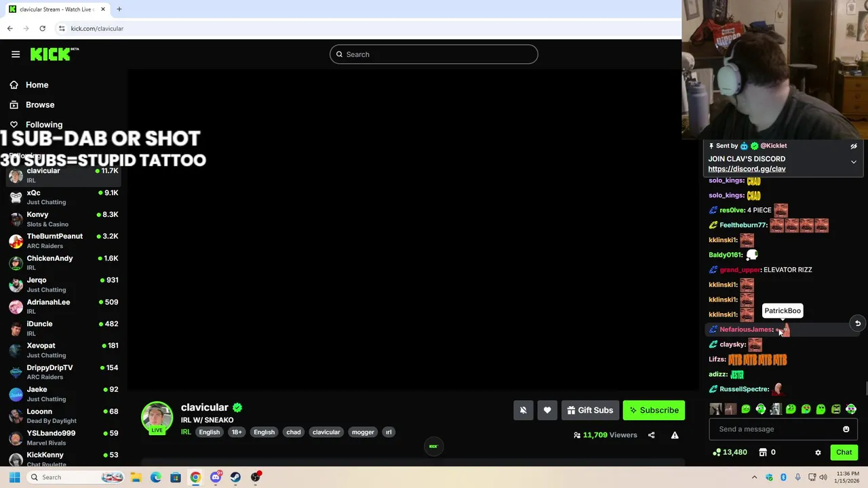868x488 pixels.
Task: Toggle the follow heart button
Action: click(547, 410)
